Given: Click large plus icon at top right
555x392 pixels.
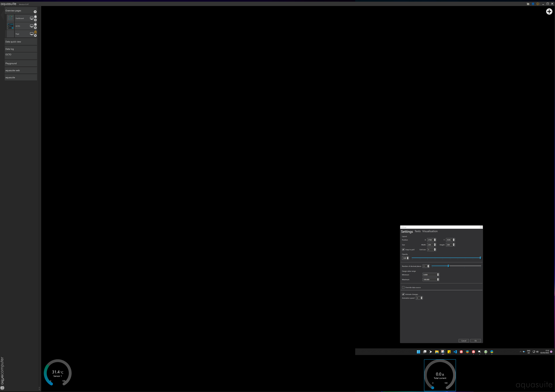Looking at the screenshot, I should tap(549, 11).
